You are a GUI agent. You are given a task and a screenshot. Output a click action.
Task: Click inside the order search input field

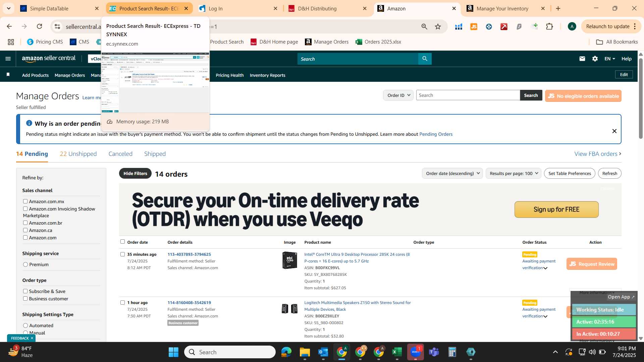pyautogui.click(x=468, y=95)
